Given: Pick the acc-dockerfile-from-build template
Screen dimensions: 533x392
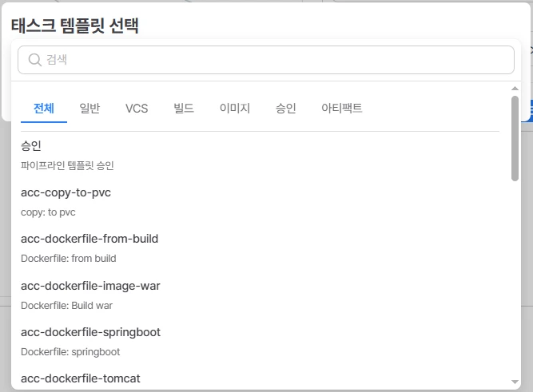Looking at the screenshot, I should click(x=89, y=239).
